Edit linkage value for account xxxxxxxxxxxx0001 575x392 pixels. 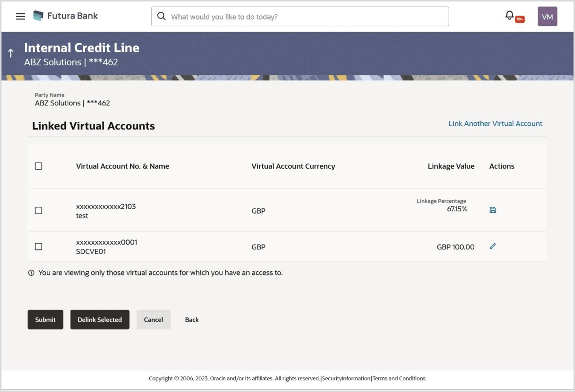(492, 246)
